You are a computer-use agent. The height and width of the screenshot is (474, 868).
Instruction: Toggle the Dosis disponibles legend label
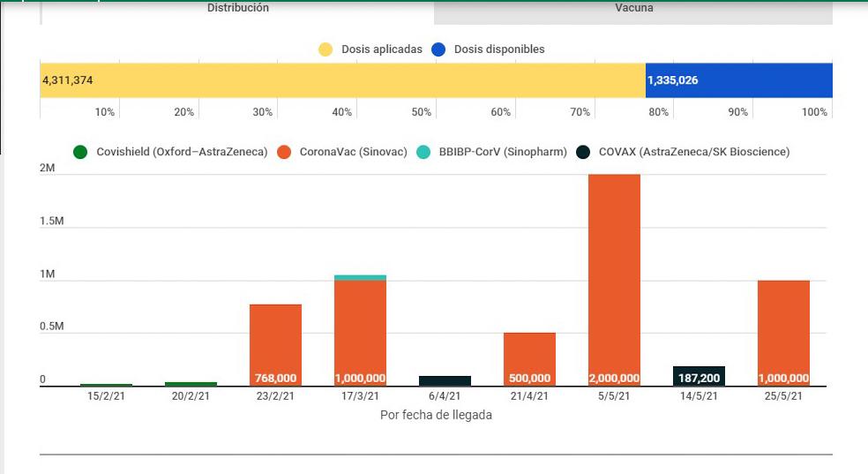498,49
